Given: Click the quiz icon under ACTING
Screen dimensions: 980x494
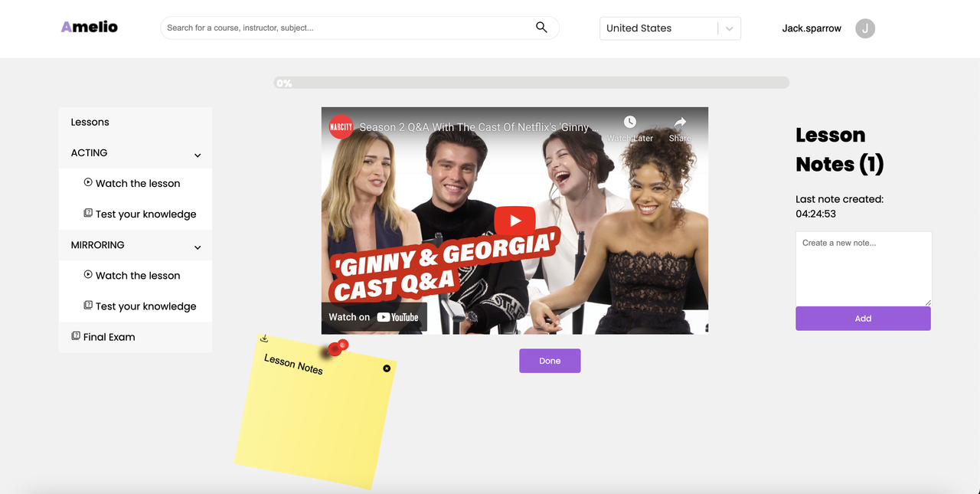Looking at the screenshot, I should click(x=88, y=213).
